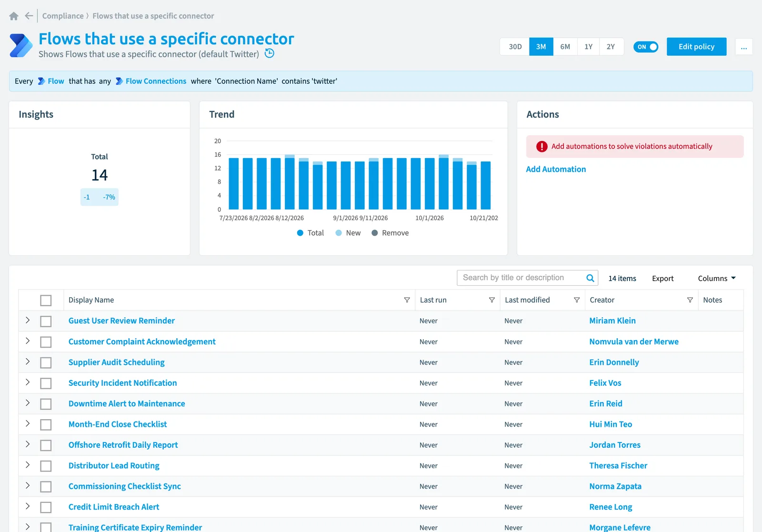Screen dimensions: 762x532
Task: Click the search magnifier icon
Action: click(590, 278)
